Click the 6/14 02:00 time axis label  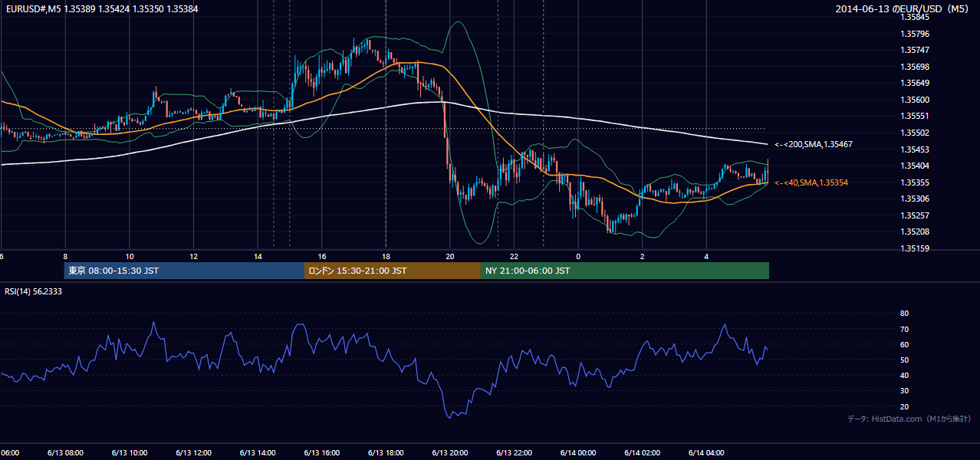(x=643, y=452)
